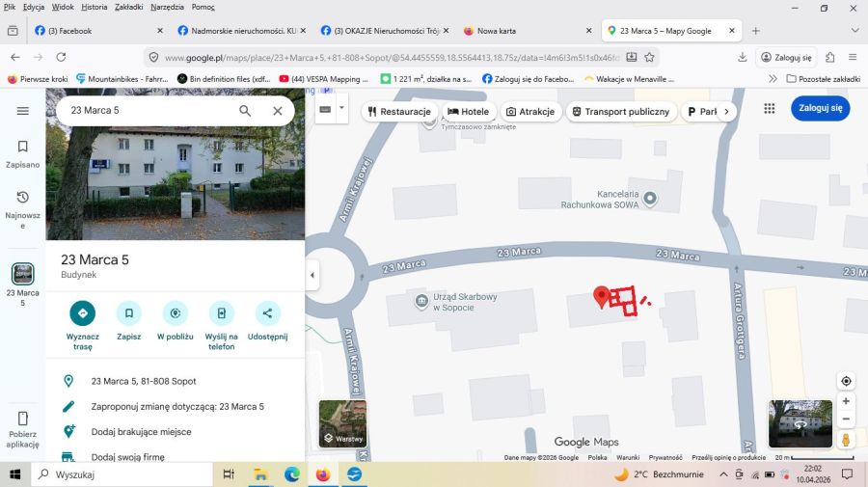868x487 pixels.
Task: Click the Zapisz bookmark button
Action: [129, 313]
